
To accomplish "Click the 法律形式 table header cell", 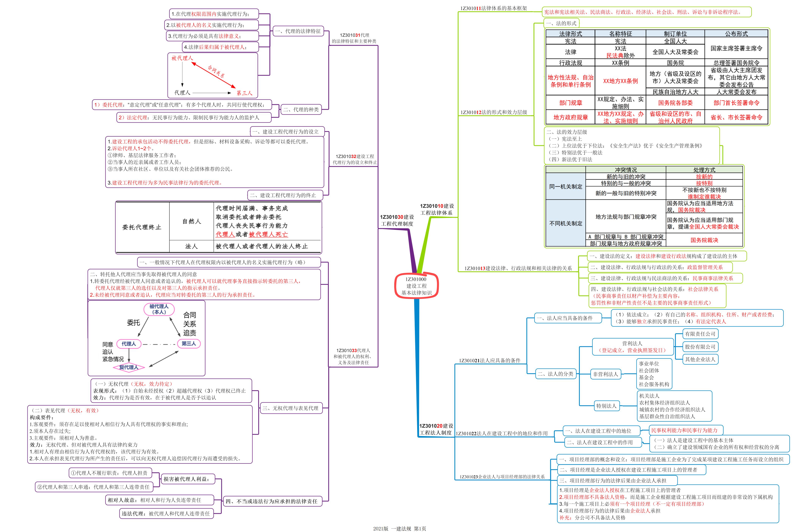I will point(570,34).
